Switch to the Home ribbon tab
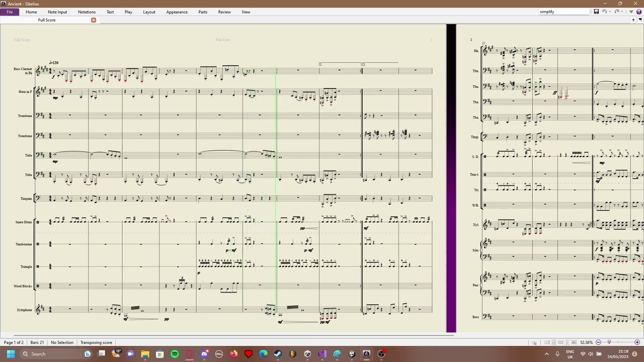Viewport: 644px width, 362px height. click(31, 12)
